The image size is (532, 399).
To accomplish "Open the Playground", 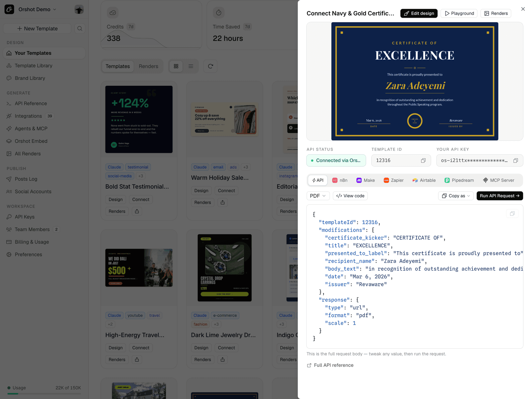I will click(459, 13).
